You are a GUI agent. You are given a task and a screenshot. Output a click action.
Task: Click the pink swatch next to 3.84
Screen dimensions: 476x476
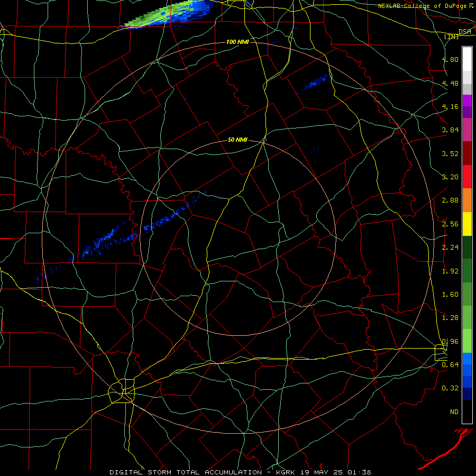pyautogui.click(x=467, y=130)
